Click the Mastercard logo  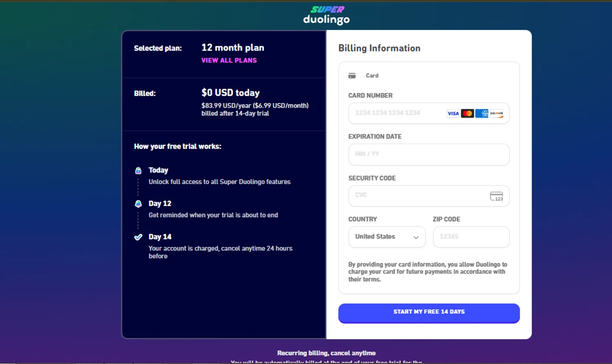pos(468,114)
